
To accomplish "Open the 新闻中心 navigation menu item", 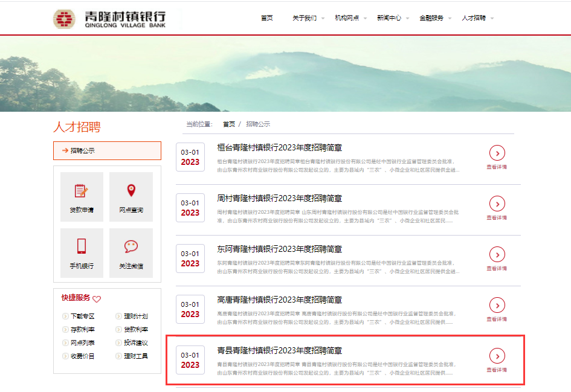I will pyautogui.click(x=392, y=18).
